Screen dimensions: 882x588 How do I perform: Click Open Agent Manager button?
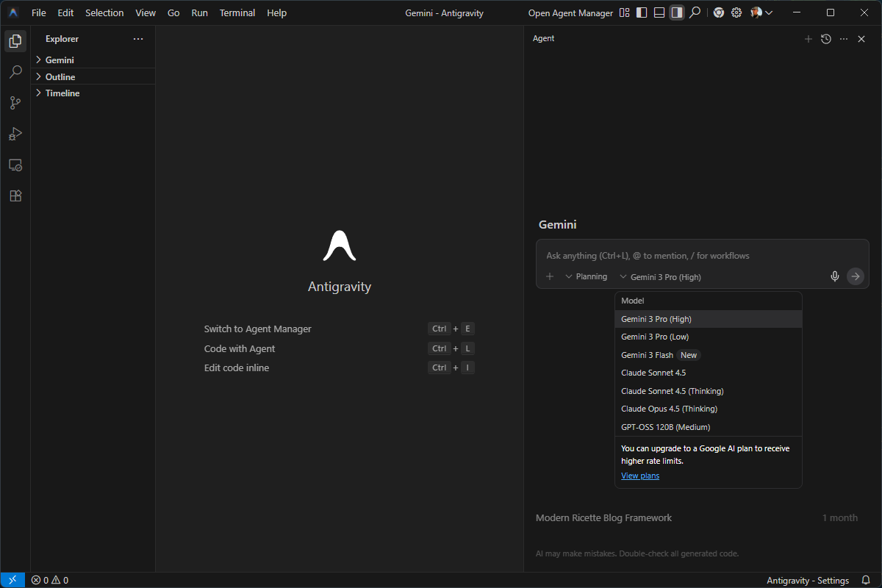pyautogui.click(x=570, y=12)
